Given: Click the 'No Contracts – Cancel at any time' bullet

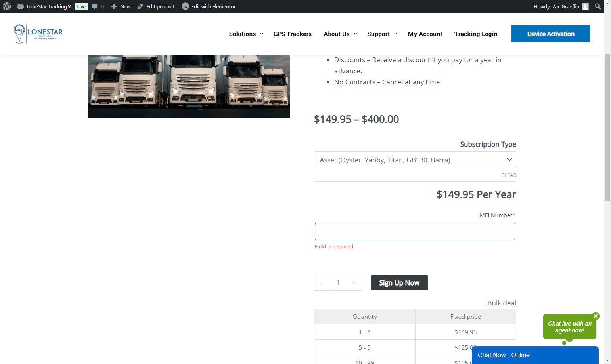Looking at the screenshot, I should click(x=387, y=82).
